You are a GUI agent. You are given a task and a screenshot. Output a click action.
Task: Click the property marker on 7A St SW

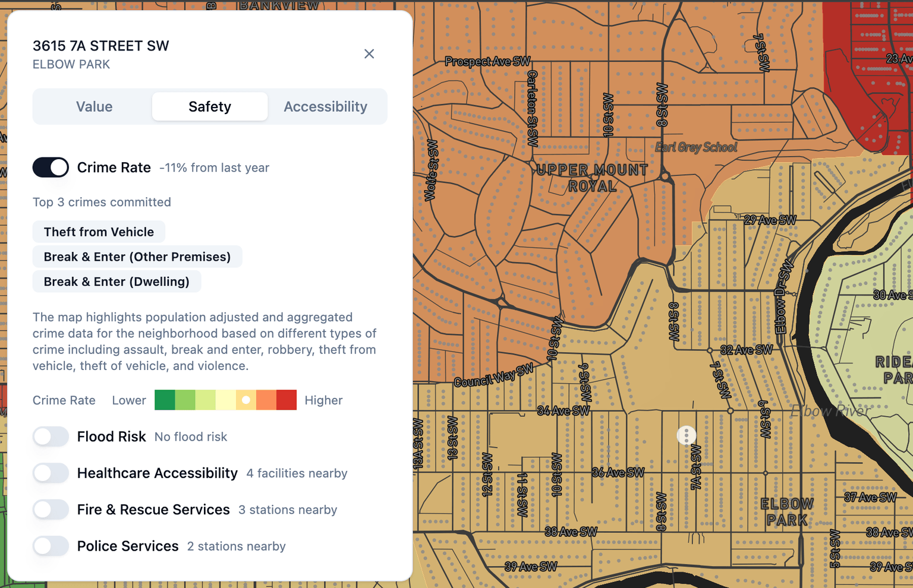pyautogui.click(x=687, y=435)
